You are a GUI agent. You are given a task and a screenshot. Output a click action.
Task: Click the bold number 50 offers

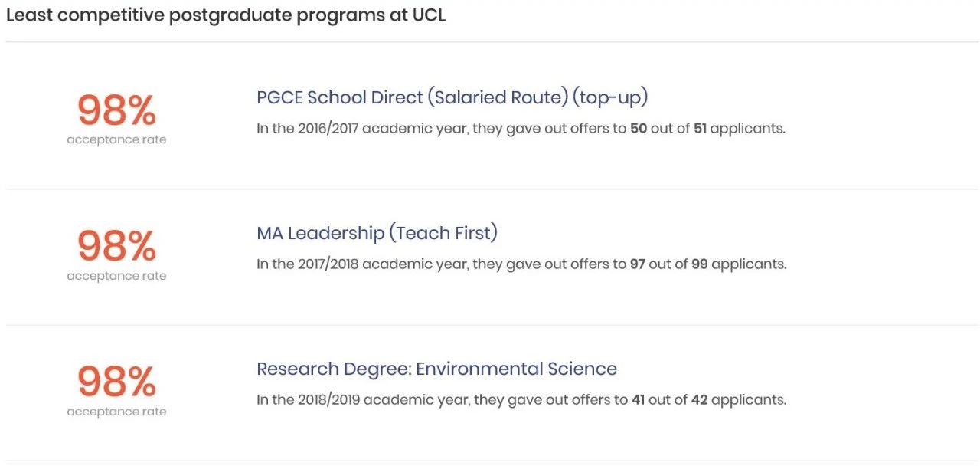coord(639,129)
